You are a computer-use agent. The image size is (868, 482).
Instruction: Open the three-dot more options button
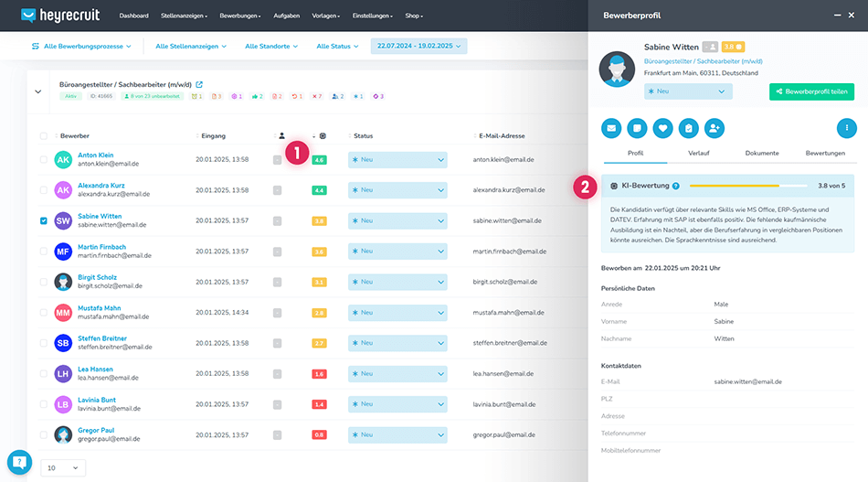point(846,129)
